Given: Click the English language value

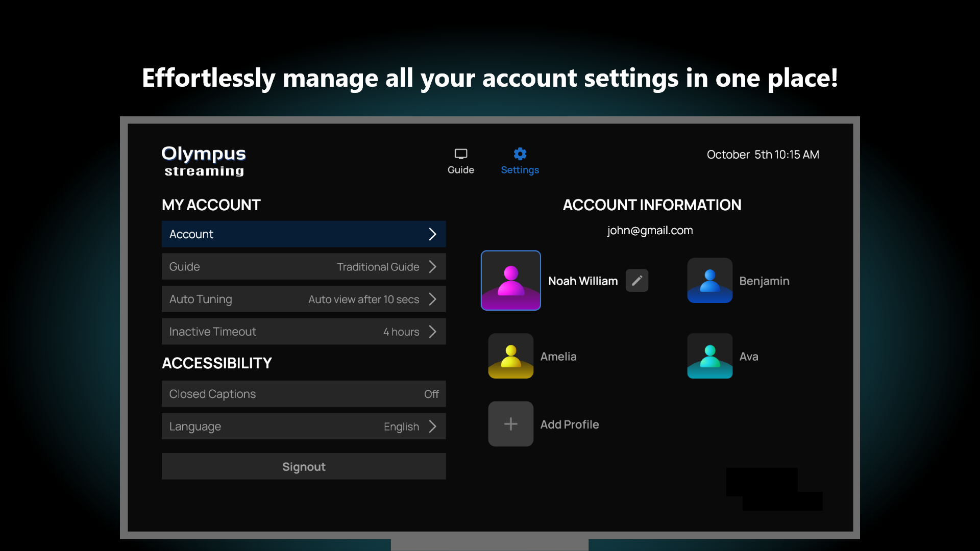Looking at the screenshot, I should [401, 427].
